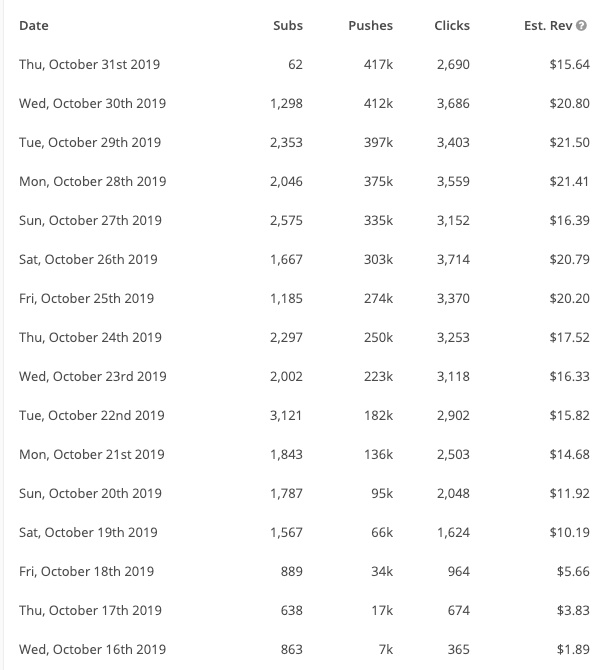Select the Thu, October 31st 2019 row
Screen dimensions: 602x670
pyautogui.click(x=304, y=65)
